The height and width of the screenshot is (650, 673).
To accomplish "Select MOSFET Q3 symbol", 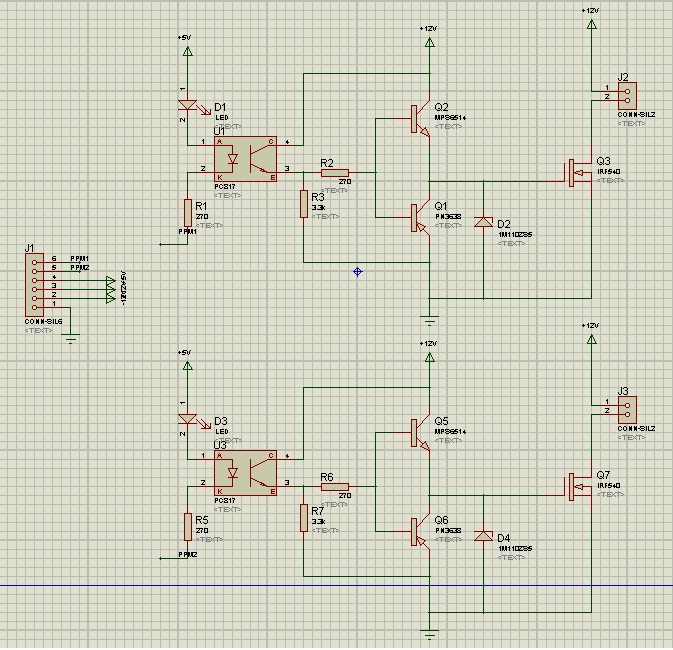I will [580, 173].
